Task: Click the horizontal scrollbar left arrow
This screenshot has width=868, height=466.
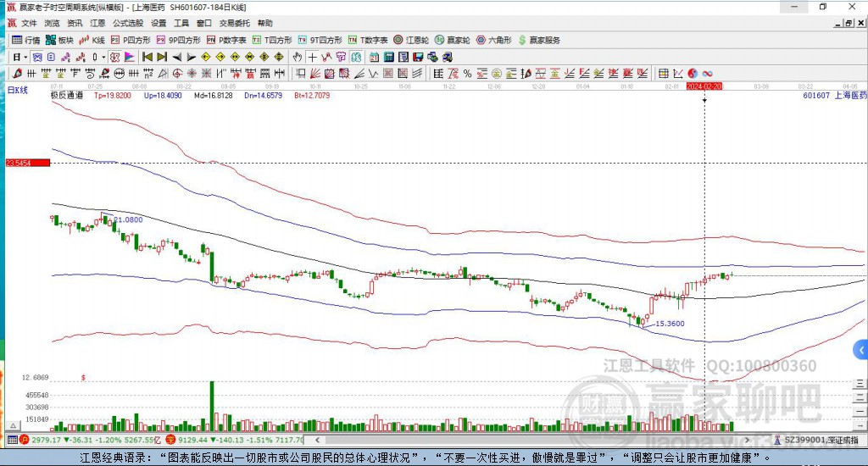Action: (x=317, y=440)
